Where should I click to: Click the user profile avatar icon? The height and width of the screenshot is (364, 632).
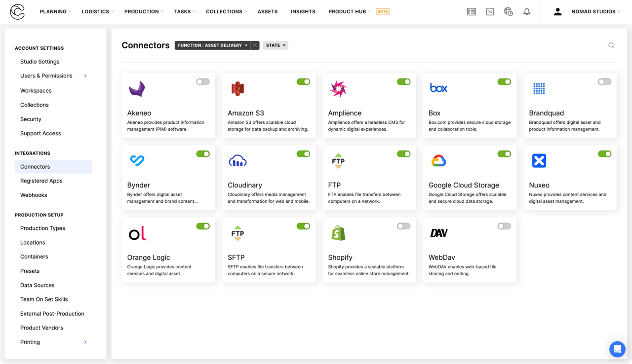[x=557, y=12]
